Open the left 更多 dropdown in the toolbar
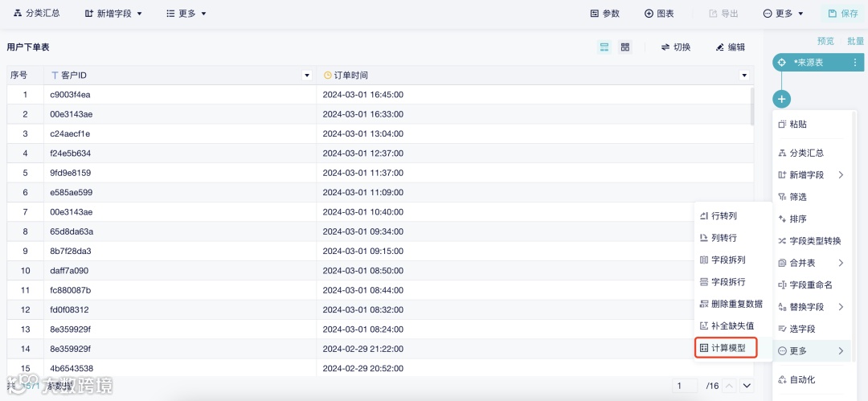Screen dimensions: 868x401 coord(186,14)
